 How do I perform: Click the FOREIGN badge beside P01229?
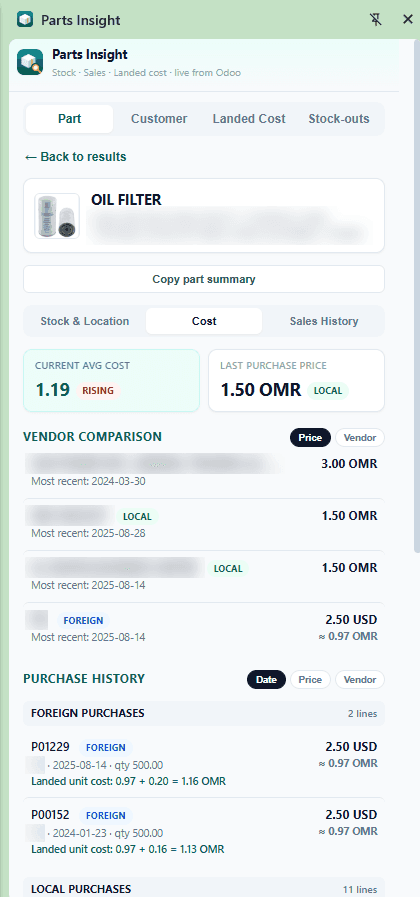106,747
